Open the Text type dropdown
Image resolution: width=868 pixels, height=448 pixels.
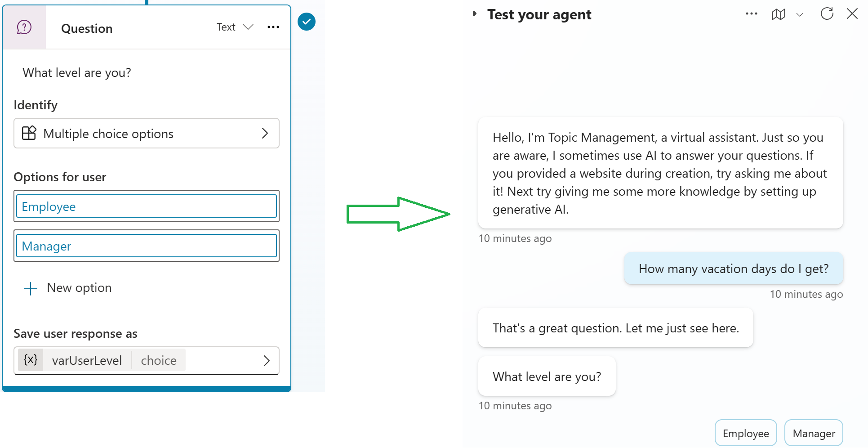pyautogui.click(x=235, y=27)
